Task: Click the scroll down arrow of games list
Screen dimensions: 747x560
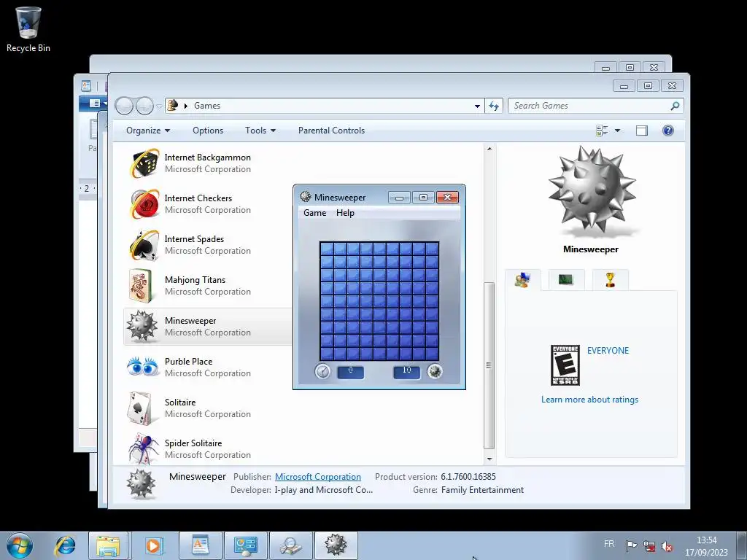Action: pyautogui.click(x=489, y=459)
